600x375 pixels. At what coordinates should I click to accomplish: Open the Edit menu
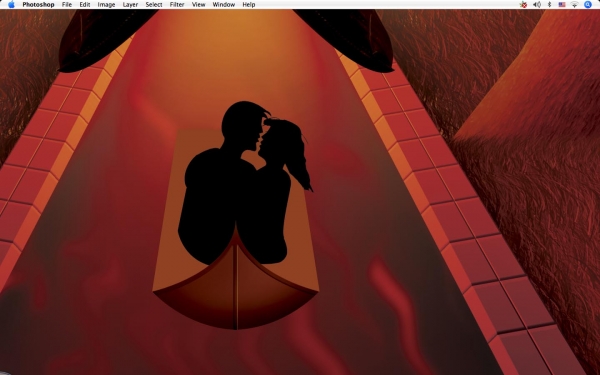pos(85,5)
